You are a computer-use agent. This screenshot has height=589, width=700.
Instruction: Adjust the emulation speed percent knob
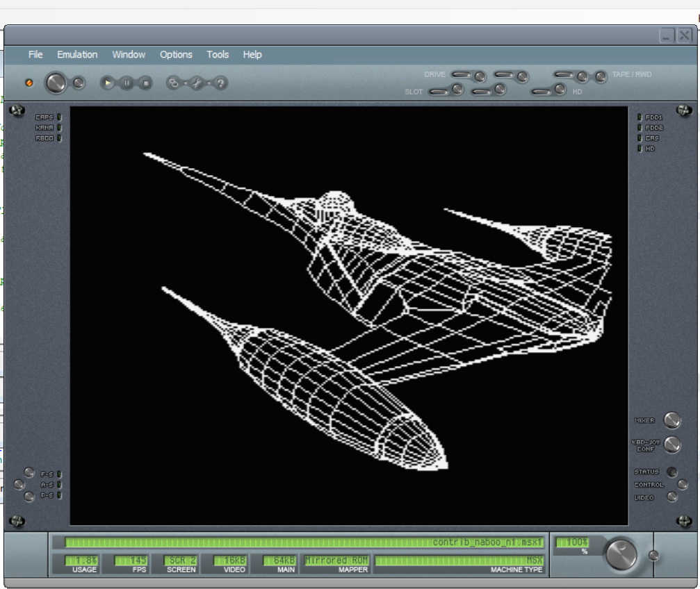[620, 554]
